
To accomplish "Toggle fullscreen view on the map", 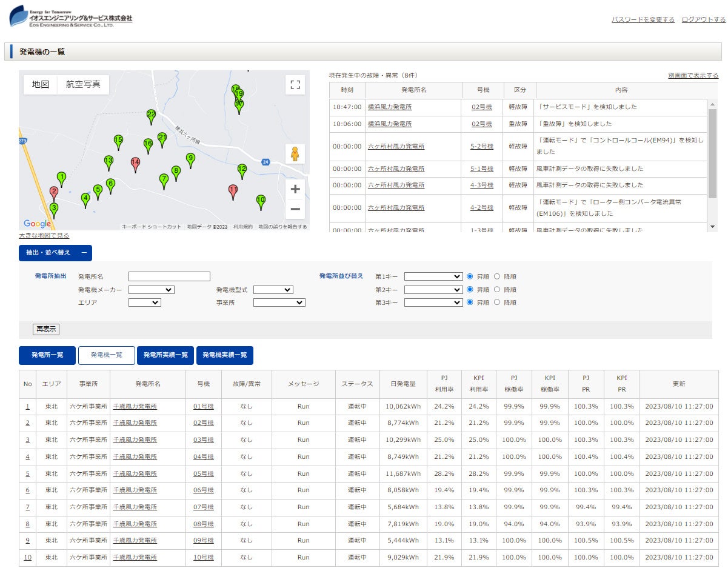I will [x=295, y=85].
